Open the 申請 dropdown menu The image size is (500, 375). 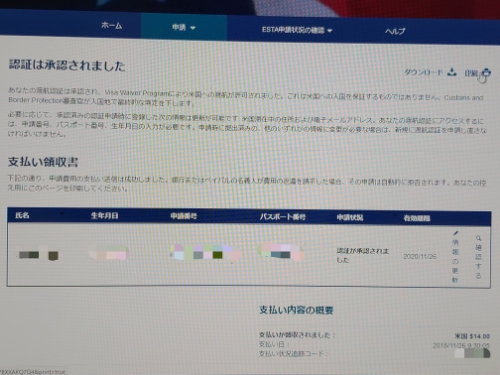[x=184, y=27]
